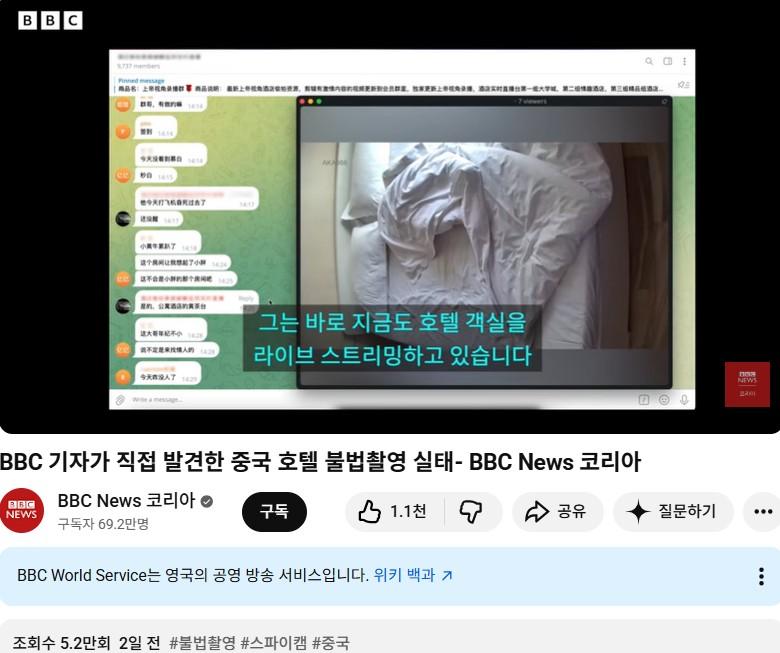The height and width of the screenshot is (653, 780).
Task: Open the 위키 백과 link
Action: coord(413,575)
